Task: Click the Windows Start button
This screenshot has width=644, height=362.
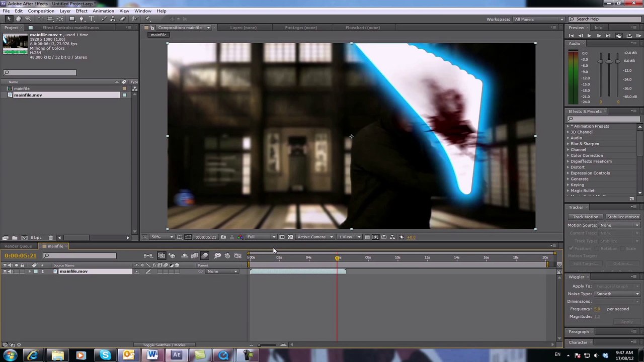Action: 10,356
